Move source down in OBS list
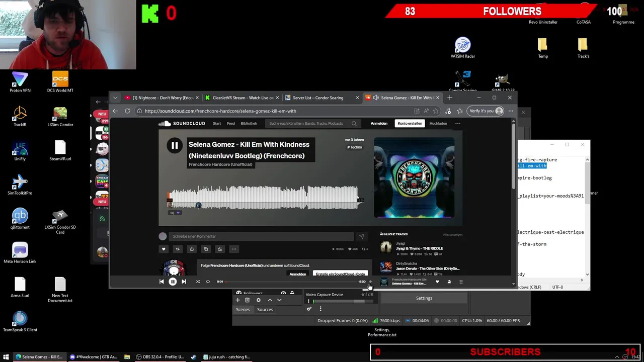 pyautogui.click(x=279, y=300)
